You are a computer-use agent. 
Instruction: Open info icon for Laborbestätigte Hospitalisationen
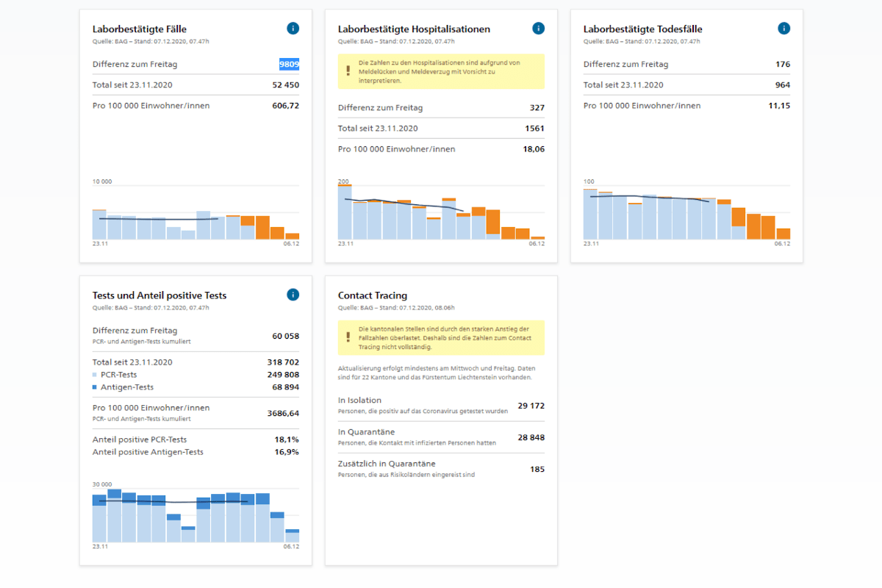pyautogui.click(x=538, y=29)
